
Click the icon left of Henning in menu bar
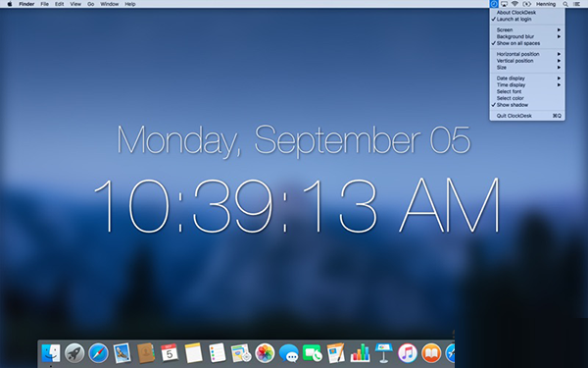527,4
